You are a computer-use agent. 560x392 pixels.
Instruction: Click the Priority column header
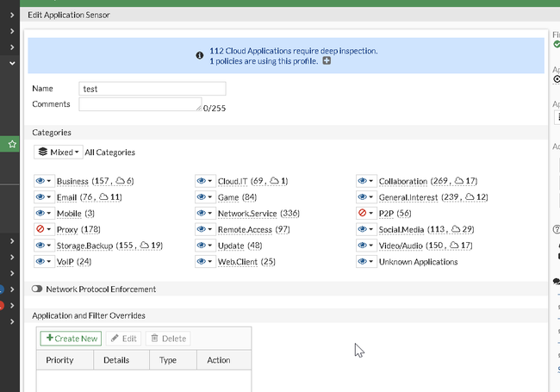pos(59,360)
